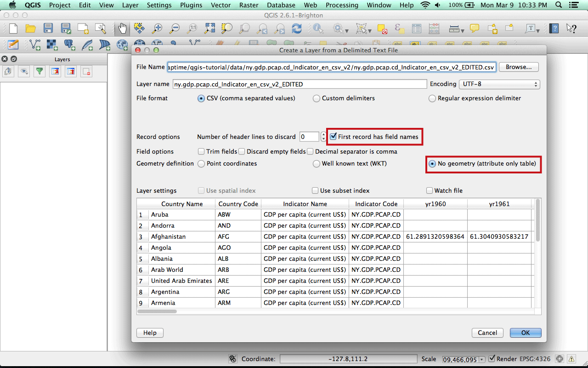Open the New Print Composer icon

click(83, 29)
